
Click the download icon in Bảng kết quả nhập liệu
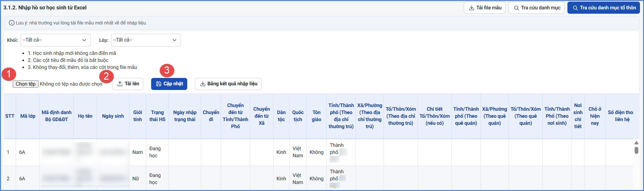pyautogui.click(x=203, y=84)
